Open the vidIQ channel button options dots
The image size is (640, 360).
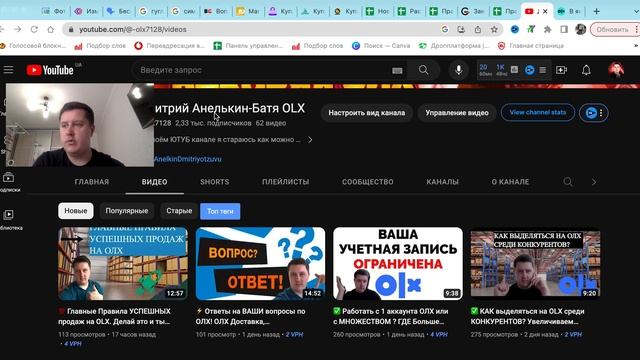601,113
